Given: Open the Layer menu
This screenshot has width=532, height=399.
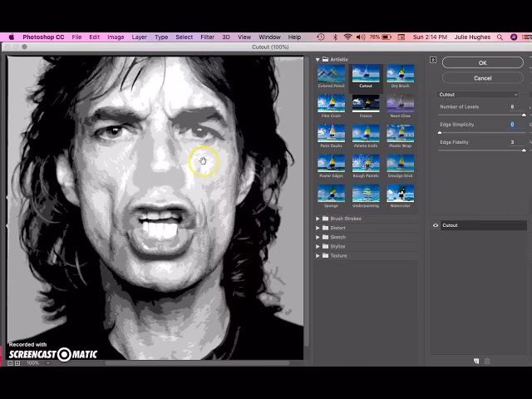Looking at the screenshot, I should click(139, 37).
